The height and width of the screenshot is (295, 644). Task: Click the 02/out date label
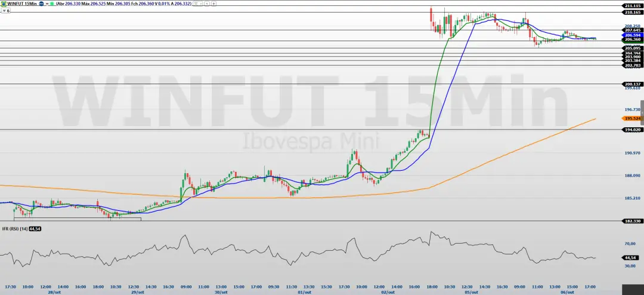click(388, 292)
